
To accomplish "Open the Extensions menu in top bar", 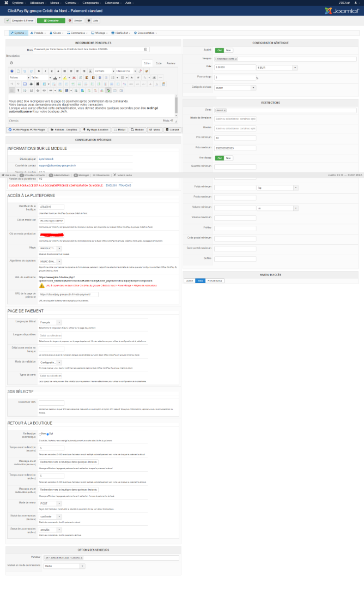I will (113, 3).
